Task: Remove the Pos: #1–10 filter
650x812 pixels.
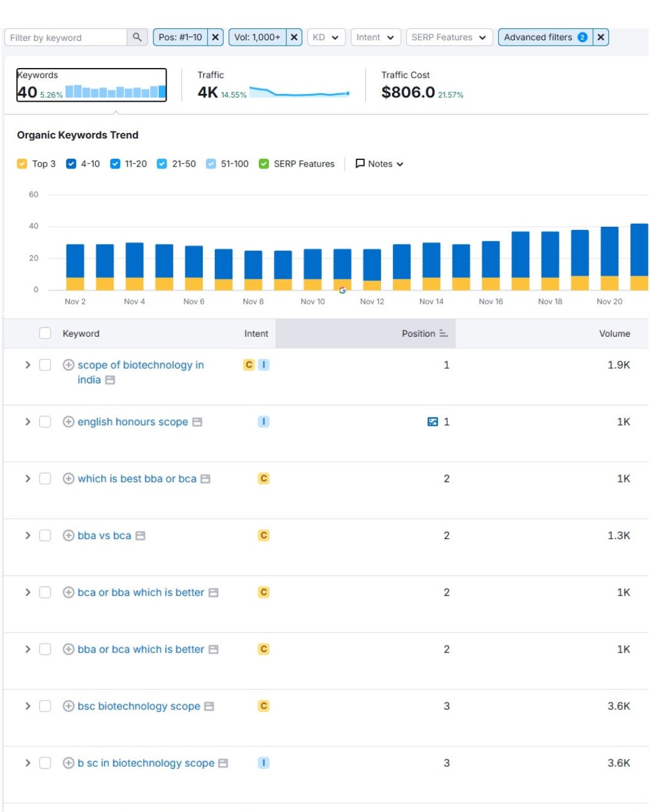Action: 215,37
